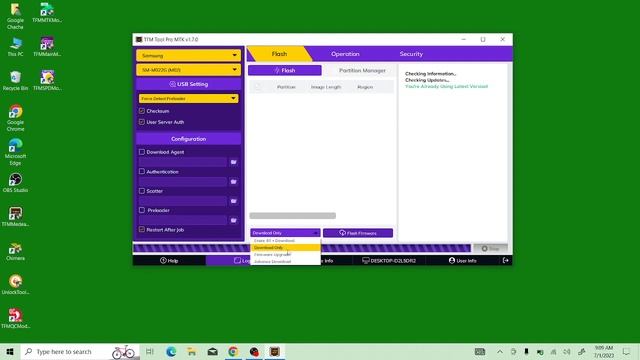Switch to the Security tab
This screenshot has width=640, height=360.
(411, 54)
